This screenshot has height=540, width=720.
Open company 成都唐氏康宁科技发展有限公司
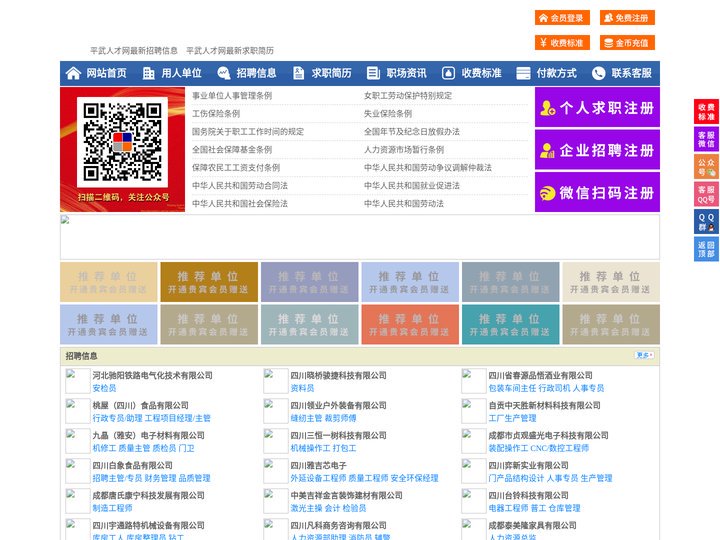(148, 495)
